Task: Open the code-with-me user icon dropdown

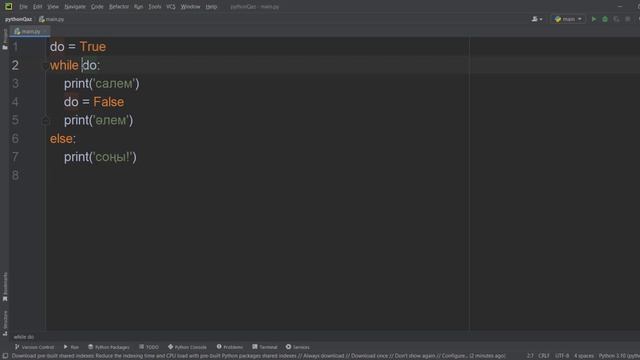Action: click(537, 19)
